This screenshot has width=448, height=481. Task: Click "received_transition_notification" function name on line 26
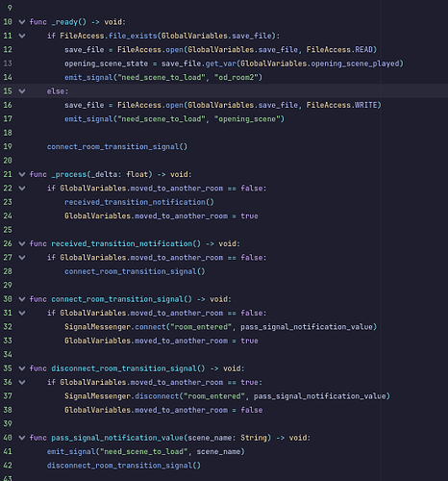121,243
